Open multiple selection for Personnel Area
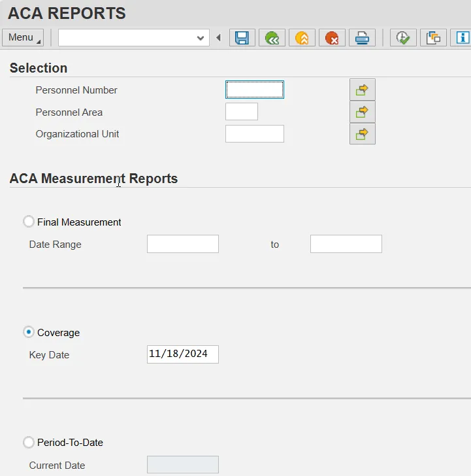 click(362, 112)
